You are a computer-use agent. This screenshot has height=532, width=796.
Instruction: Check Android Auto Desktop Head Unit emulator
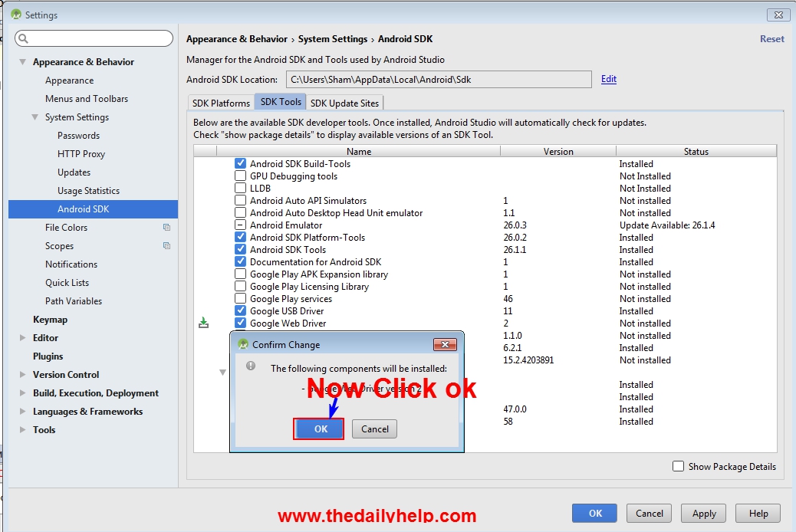pyautogui.click(x=241, y=212)
